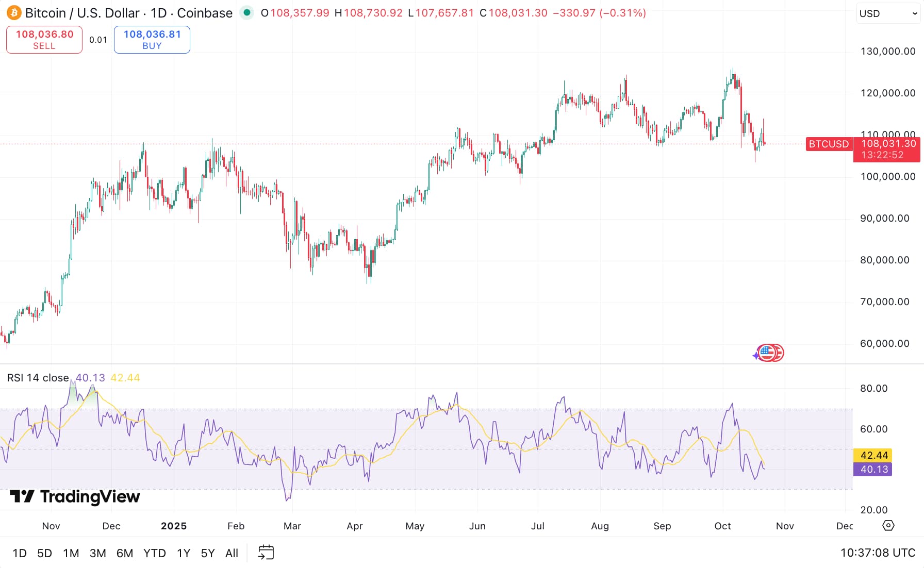Click the C108,031.30 close value
This screenshot has width=924, height=568.
tap(514, 13)
